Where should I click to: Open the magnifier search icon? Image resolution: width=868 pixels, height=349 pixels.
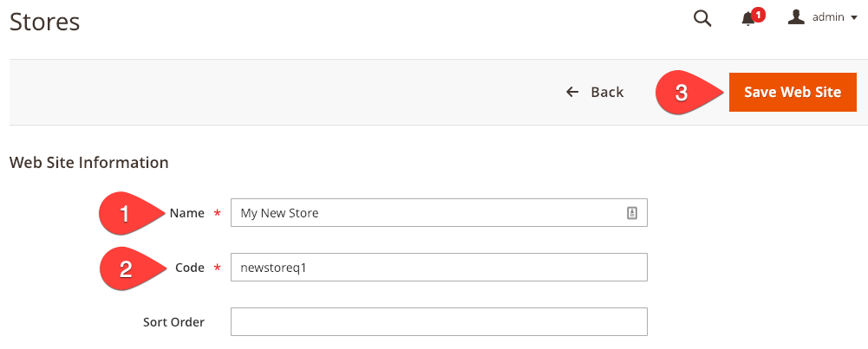[x=702, y=18]
